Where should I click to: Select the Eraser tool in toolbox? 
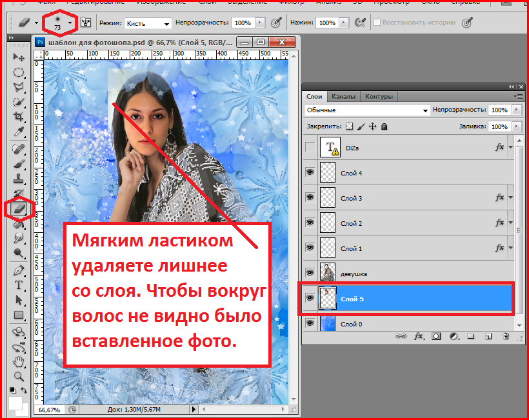click(x=19, y=208)
